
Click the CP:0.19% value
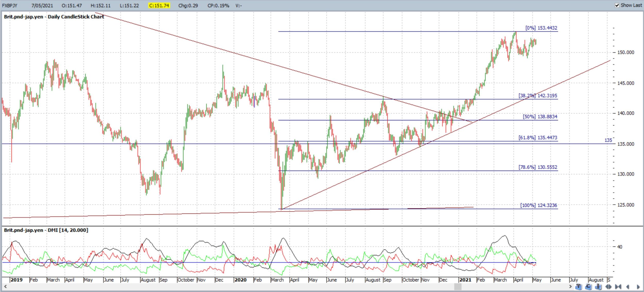218,5
